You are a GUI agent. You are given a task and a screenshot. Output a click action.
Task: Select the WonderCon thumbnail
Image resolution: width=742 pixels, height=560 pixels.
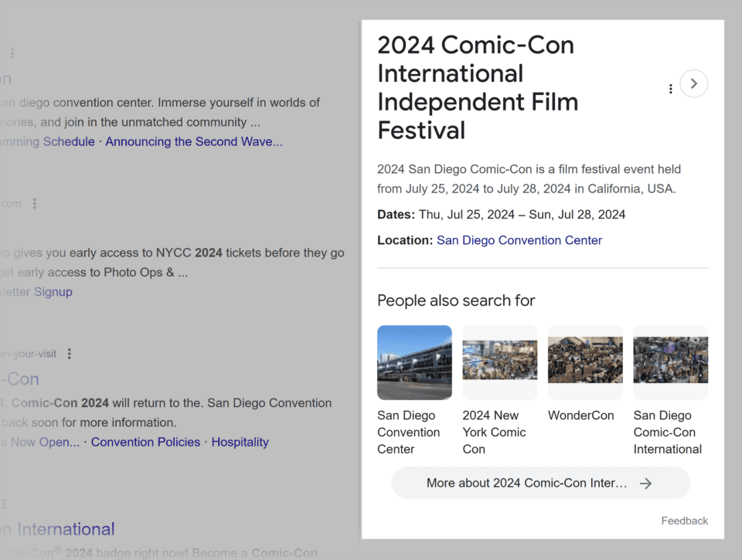(x=585, y=362)
